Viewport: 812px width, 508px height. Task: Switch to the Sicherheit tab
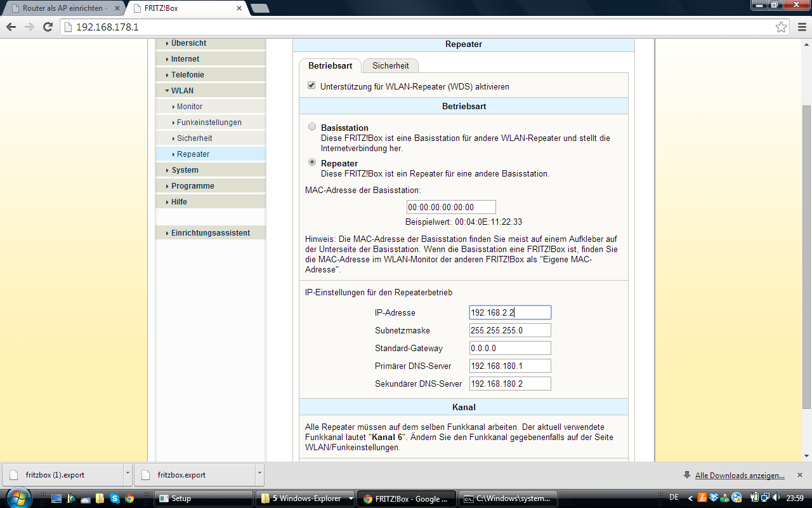point(390,65)
